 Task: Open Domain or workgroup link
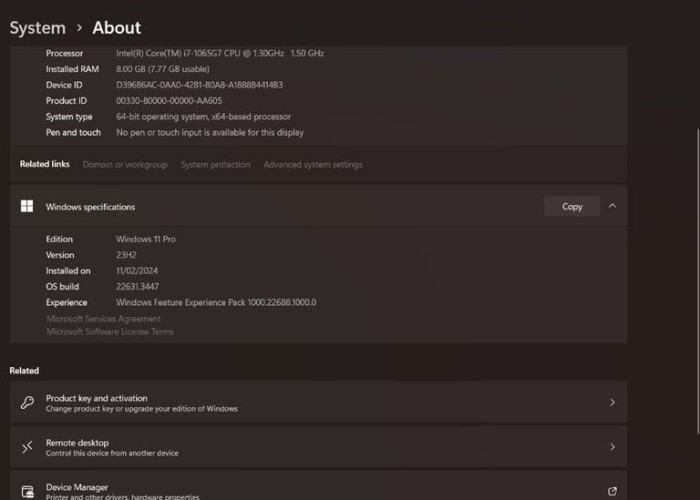(125, 165)
